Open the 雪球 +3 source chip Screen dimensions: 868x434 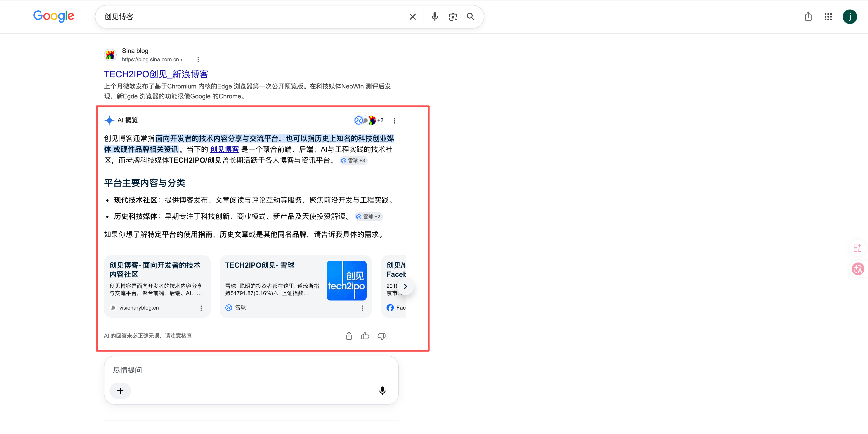pos(353,160)
